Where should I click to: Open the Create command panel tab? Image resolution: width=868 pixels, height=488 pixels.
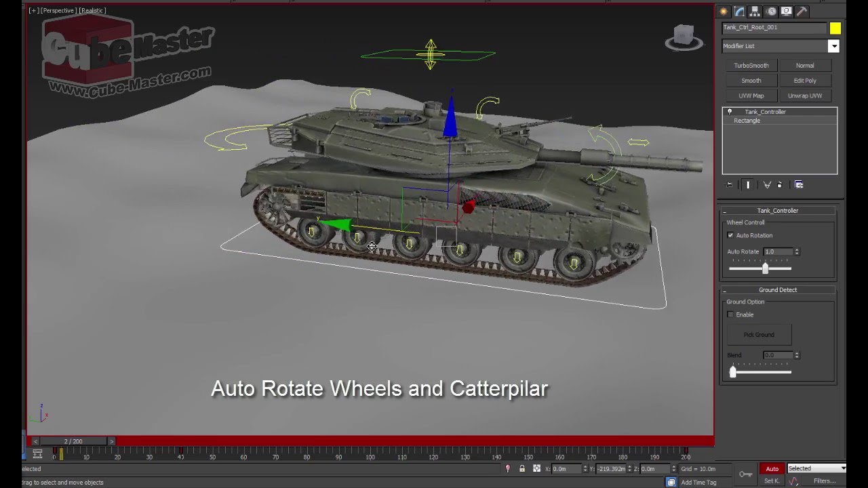click(724, 12)
